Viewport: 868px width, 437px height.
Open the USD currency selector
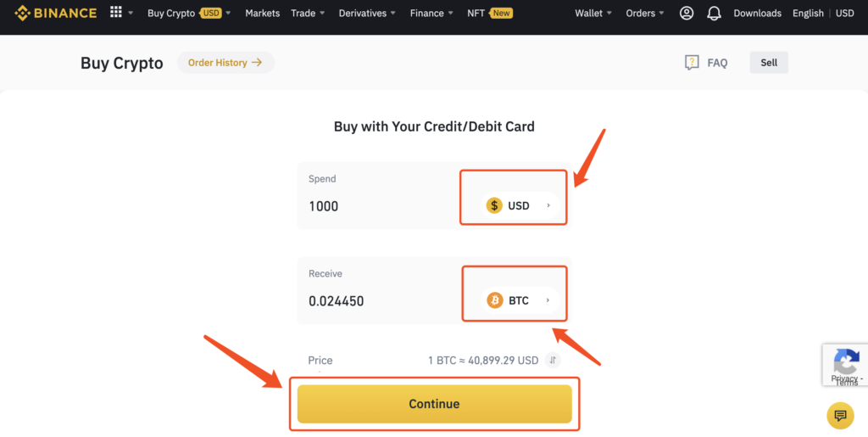point(520,205)
